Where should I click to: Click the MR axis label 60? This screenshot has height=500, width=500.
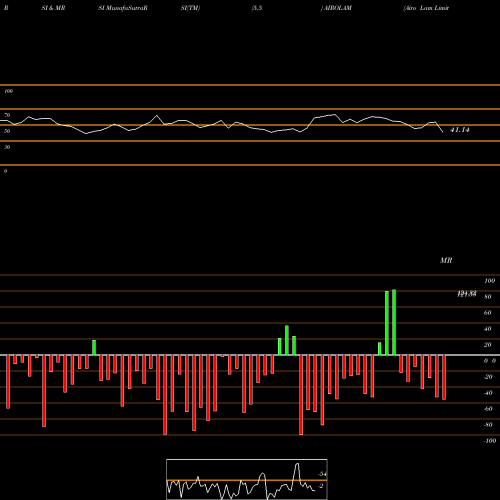[488, 313]
